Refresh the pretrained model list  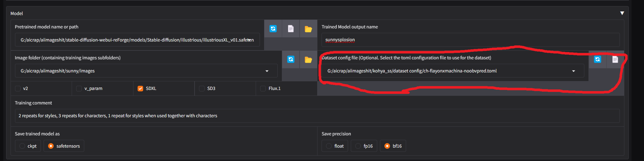coord(273,29)
